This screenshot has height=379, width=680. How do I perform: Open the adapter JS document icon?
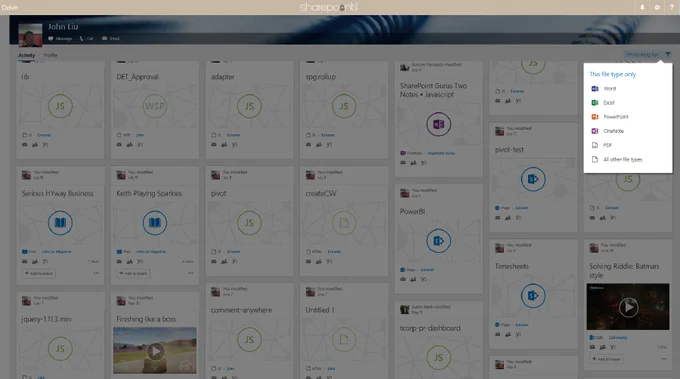point(249,106)
